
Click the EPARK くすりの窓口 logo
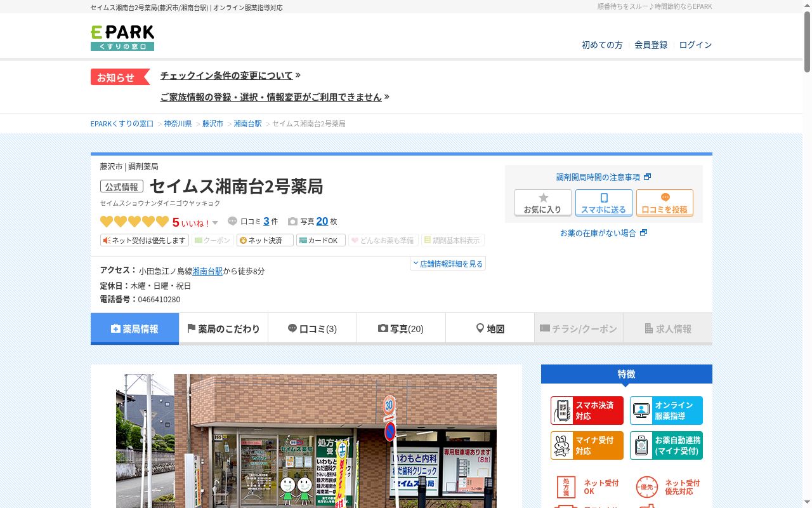coord(122,38)
